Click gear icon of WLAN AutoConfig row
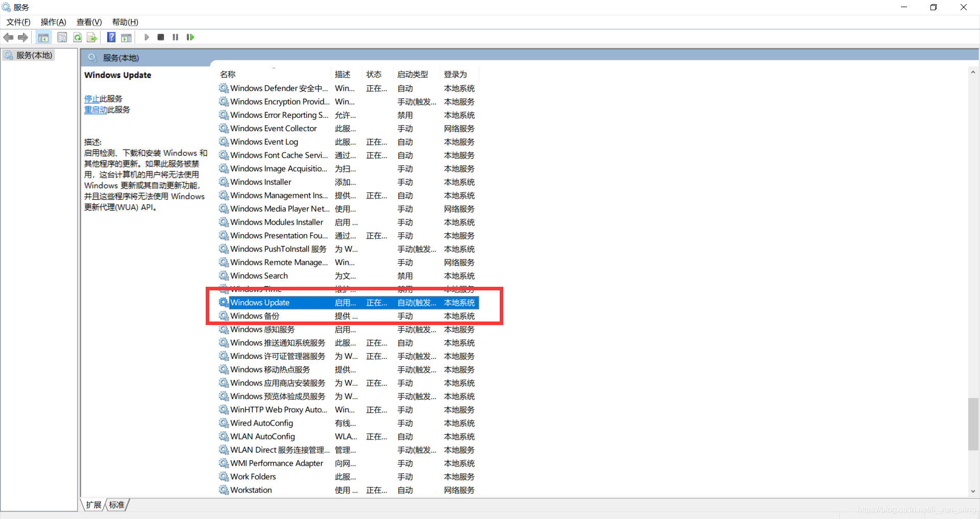Screen dimensions: 980x519 point(224,436)
